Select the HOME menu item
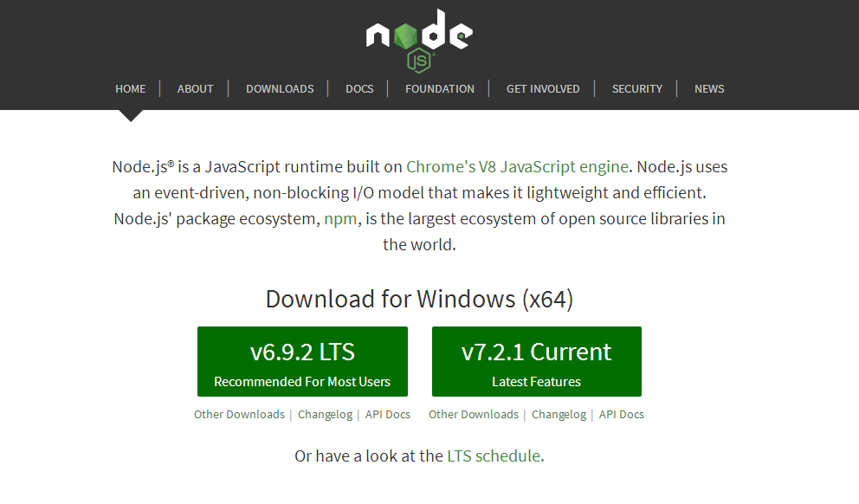 coord(130,88)
